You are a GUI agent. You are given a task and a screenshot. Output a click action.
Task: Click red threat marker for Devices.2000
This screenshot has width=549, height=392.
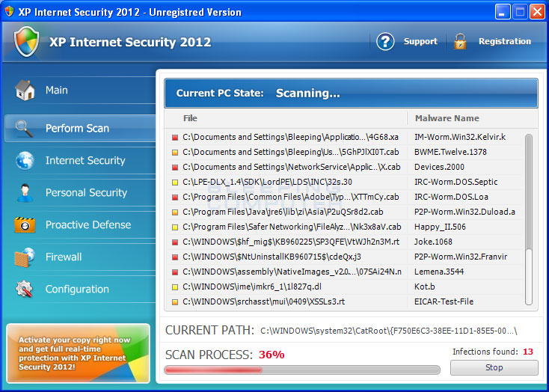175,168
